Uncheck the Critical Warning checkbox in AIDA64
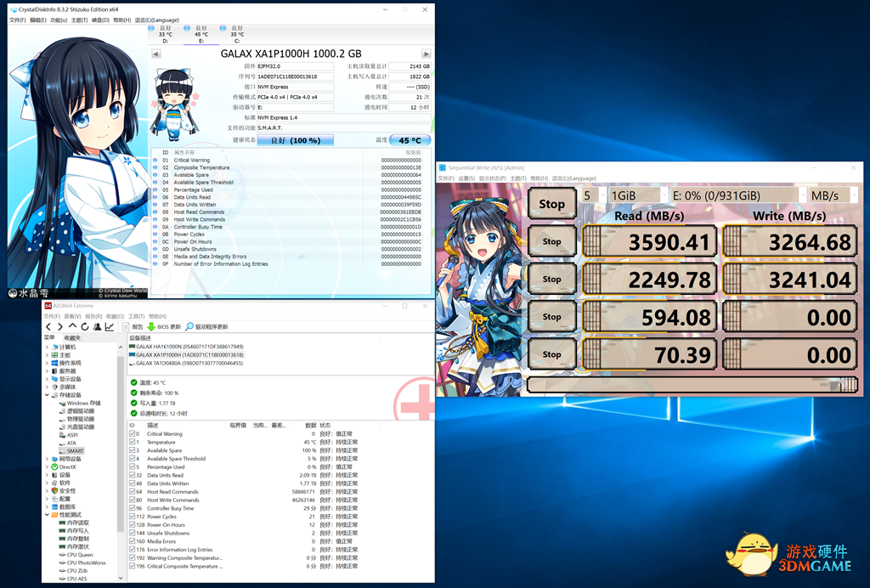870x588 pixels. coord(133,434)
